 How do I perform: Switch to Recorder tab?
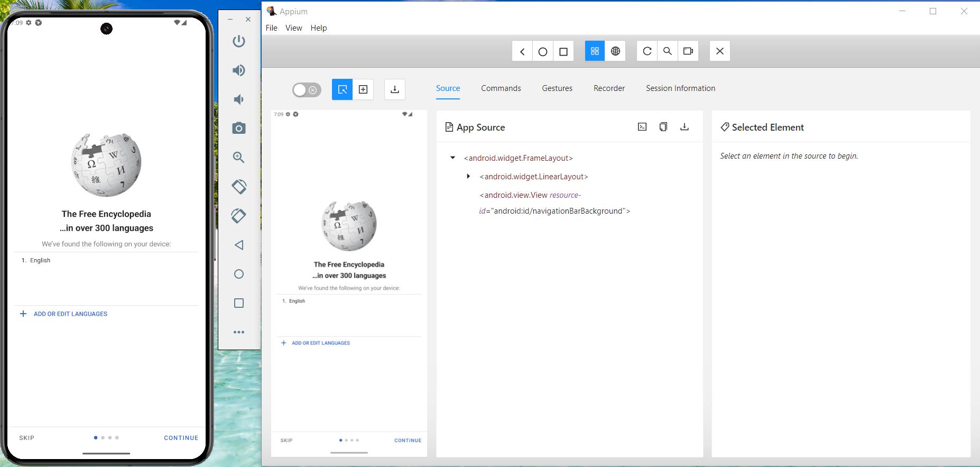[x=609, y=88]
